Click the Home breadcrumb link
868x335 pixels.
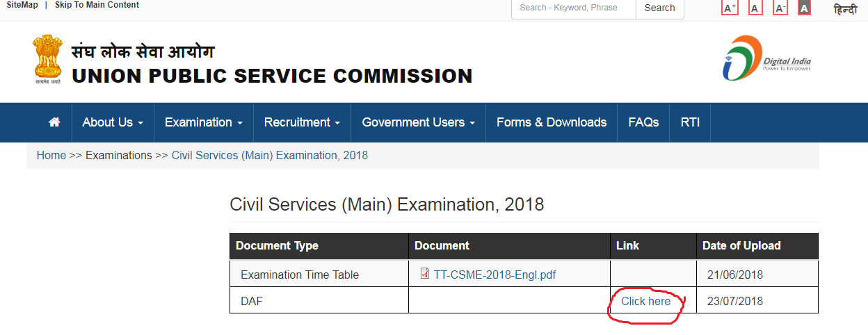click(51, 155)
